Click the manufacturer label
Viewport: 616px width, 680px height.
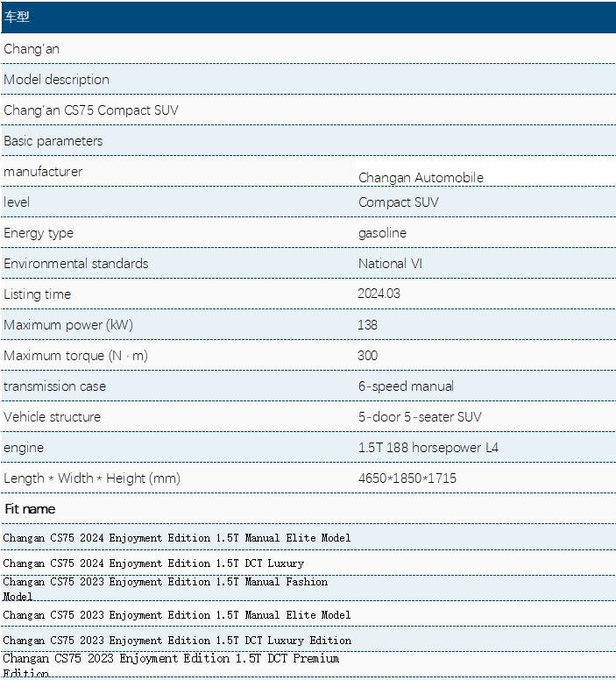tap(43, 172)
